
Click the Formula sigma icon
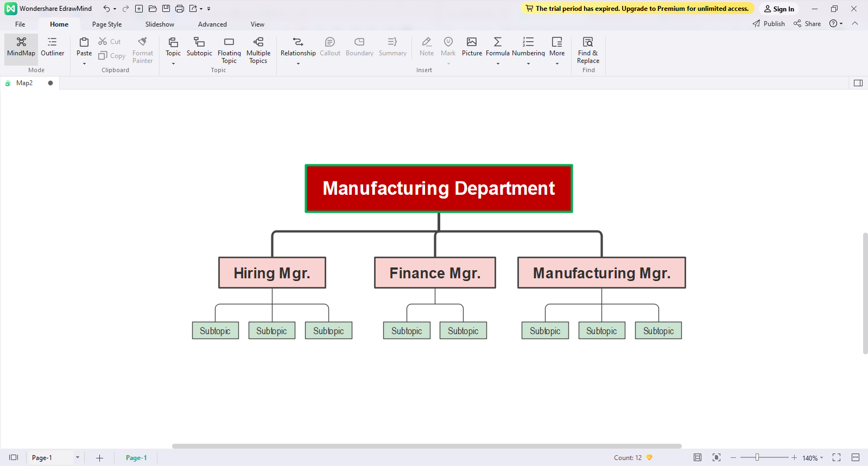(x=498, y=42)
